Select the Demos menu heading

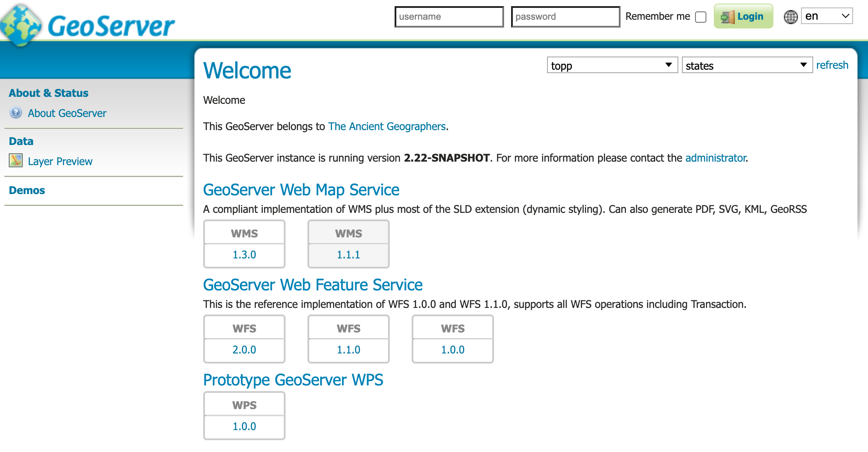tap(27, 190)
